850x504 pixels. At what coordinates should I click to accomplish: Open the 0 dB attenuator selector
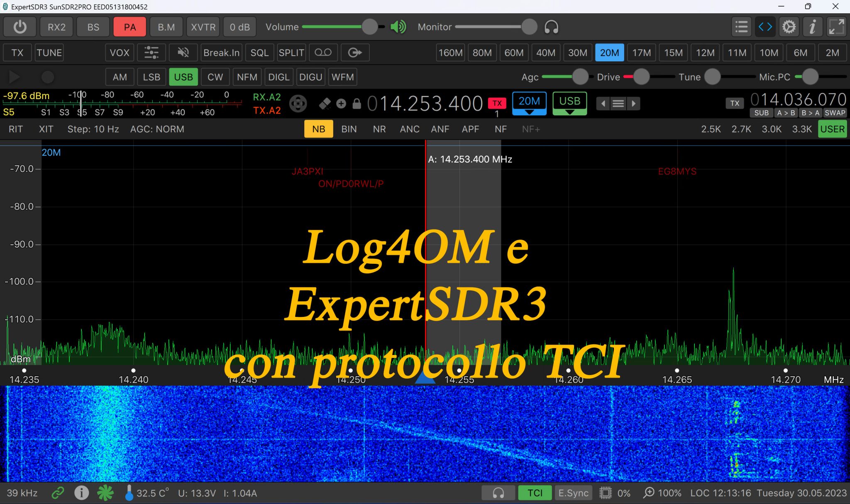[x=239, y=27]
